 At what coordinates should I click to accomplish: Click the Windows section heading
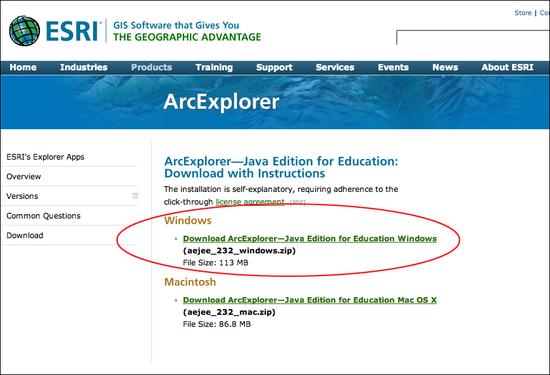click(188, 221)
